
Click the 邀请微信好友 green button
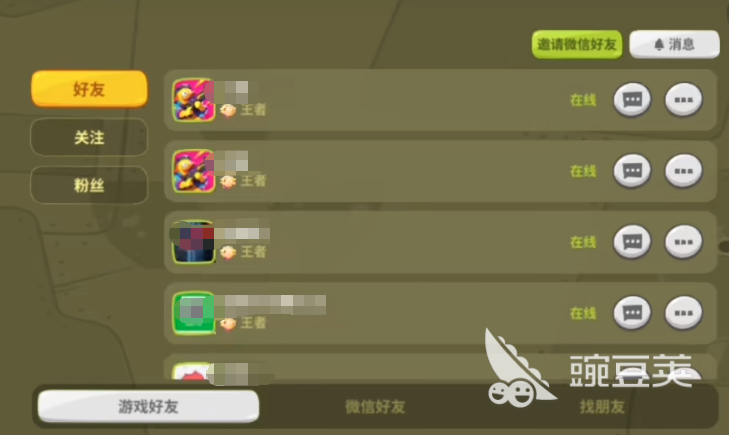pos(577,45)
